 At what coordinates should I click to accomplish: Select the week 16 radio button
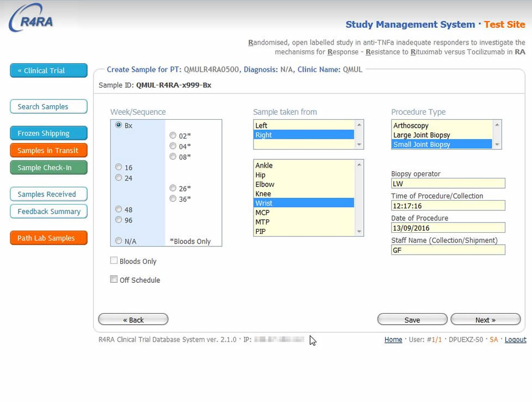point(119,168)
